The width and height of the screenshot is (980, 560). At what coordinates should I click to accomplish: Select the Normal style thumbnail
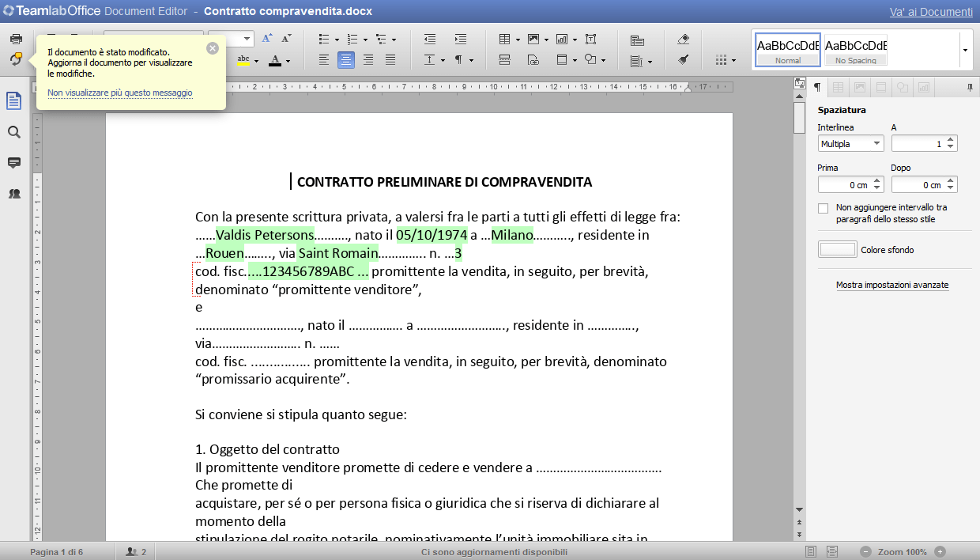coord(788,50)
